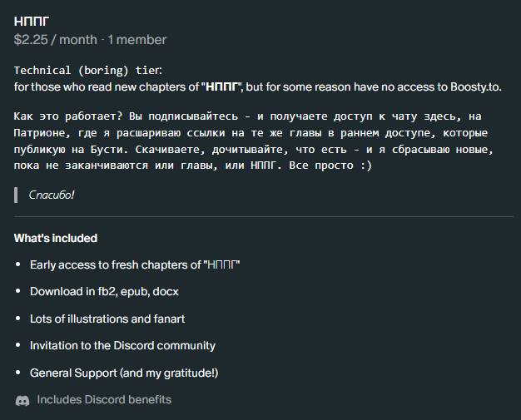Click "Invitation to the Discord community" benefit
521x420 pixels.
point(122,345)
